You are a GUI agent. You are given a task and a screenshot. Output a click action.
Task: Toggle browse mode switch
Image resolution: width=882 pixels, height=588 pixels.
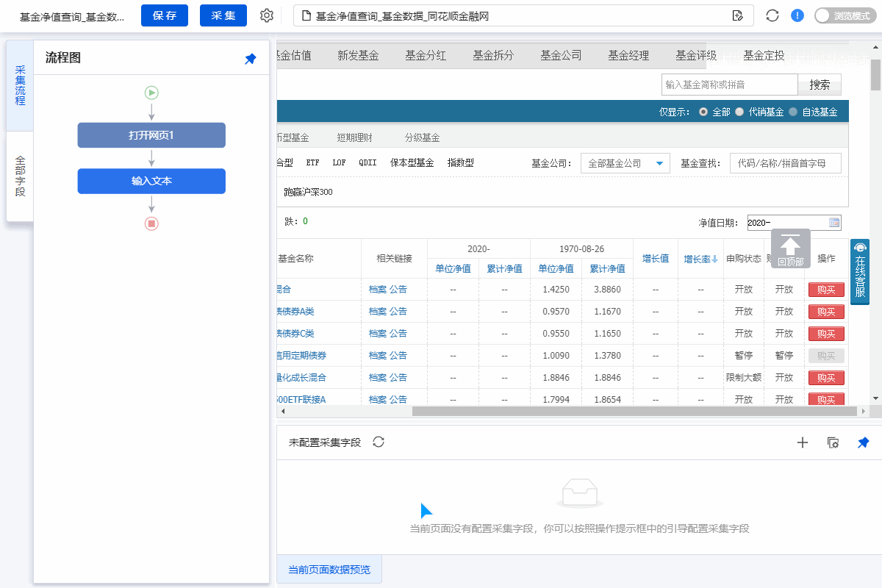[x=845, y=15]
